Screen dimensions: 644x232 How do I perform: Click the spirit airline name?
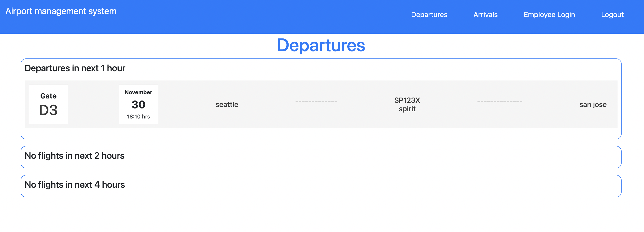pyautogui.click(x=407, y=109)
